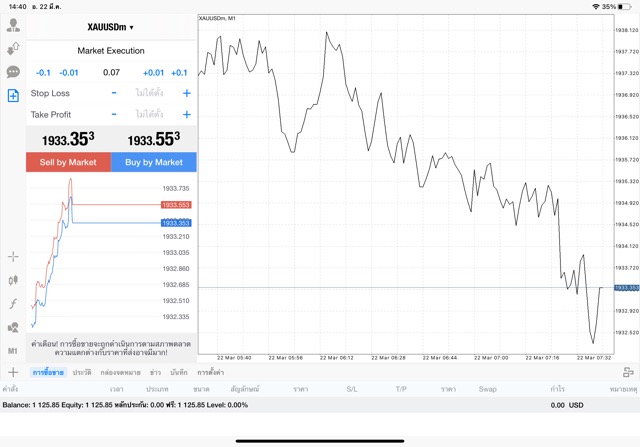Switch to the ประวัติ tab
Viewport: 640px width, 447px height.
tap(82, 372)
